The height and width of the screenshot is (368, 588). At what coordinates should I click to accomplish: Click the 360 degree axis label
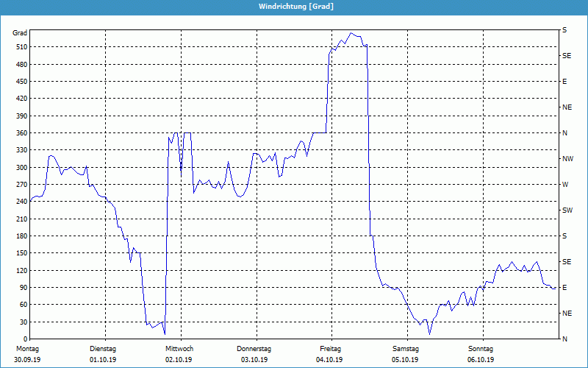(22, 133)
